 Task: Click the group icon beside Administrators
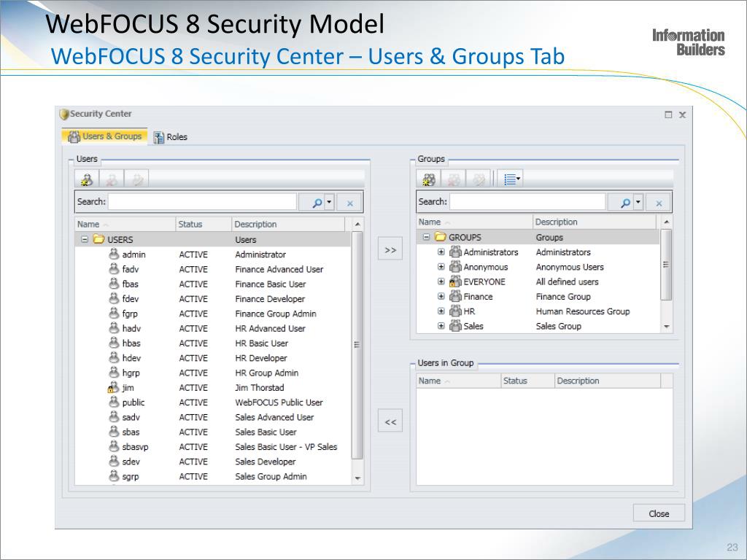455,252
